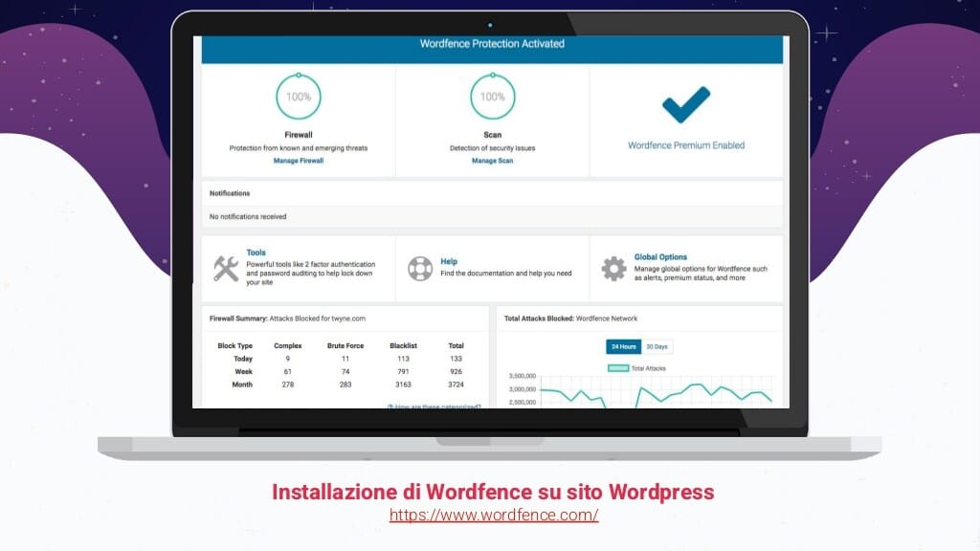980x551 pixels.
Task: Open the Manage Firewall link
Action: click(x=299, y=161)
